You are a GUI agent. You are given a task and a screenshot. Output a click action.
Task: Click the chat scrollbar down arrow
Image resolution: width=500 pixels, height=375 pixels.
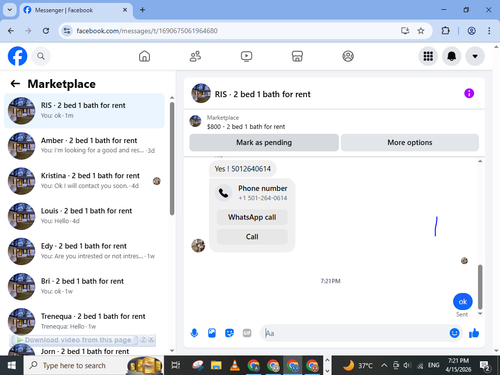480,313
